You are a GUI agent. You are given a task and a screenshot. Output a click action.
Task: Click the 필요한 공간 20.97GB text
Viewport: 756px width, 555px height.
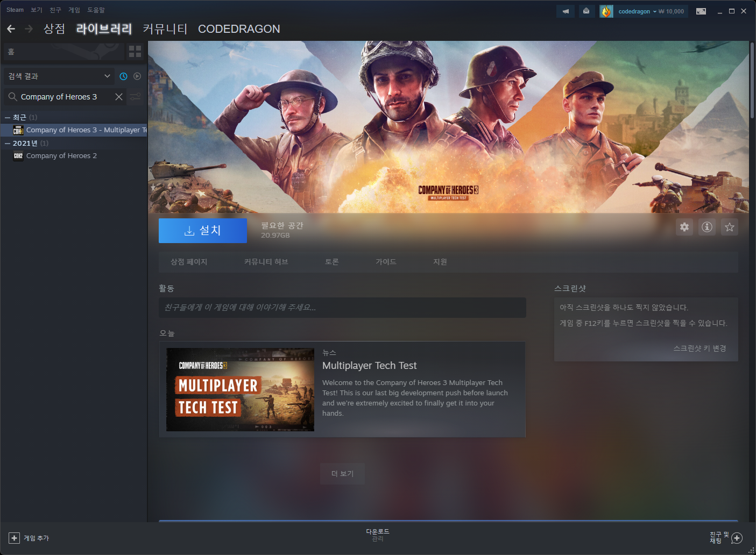pyautogui.click(x=282, y=230)
